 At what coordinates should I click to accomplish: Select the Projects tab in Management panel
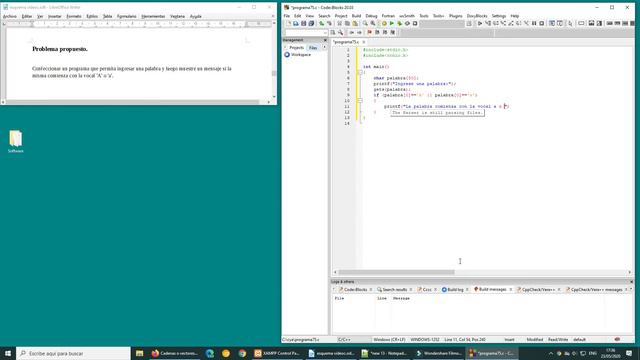[x=296, y=48]
